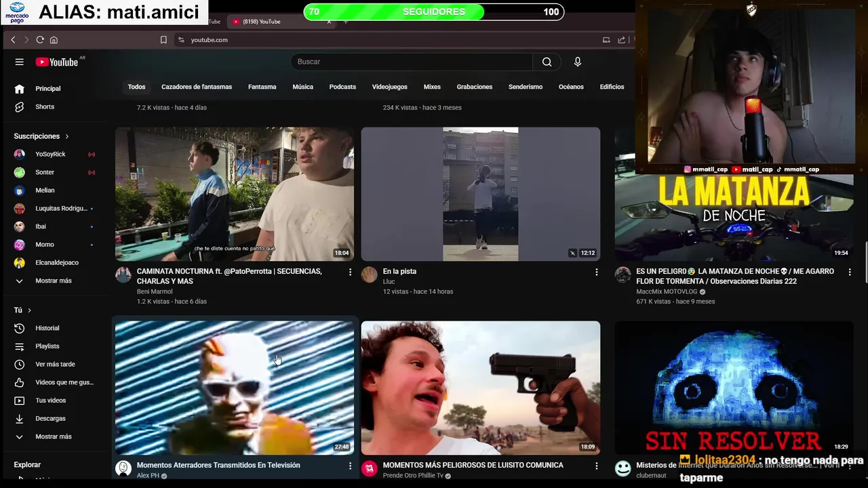This screenshot has height=488, width=868.
Task: Select the Música chip
Action: tap(302, 87)
